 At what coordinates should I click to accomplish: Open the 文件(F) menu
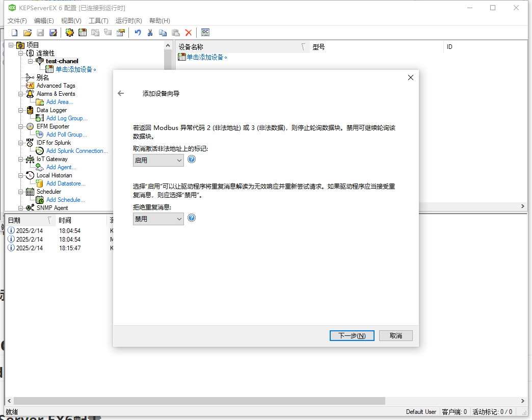point(17,21)
